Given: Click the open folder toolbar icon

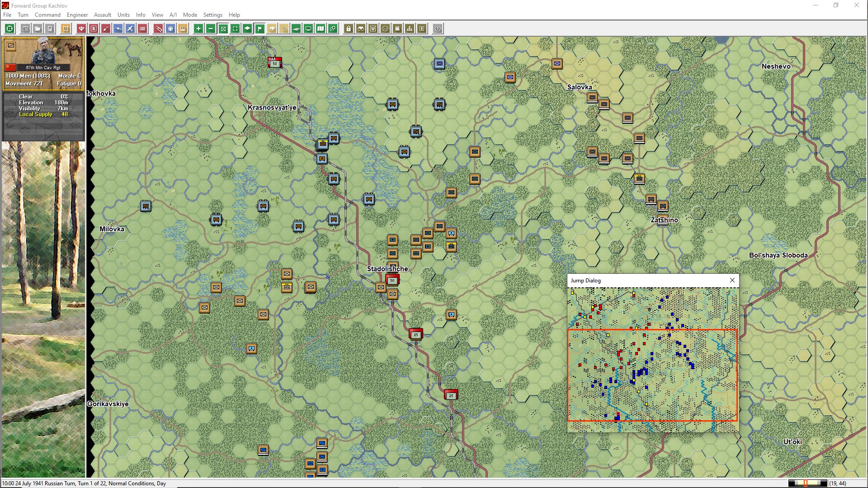Looking at the screenshot, I should [38, 28].
